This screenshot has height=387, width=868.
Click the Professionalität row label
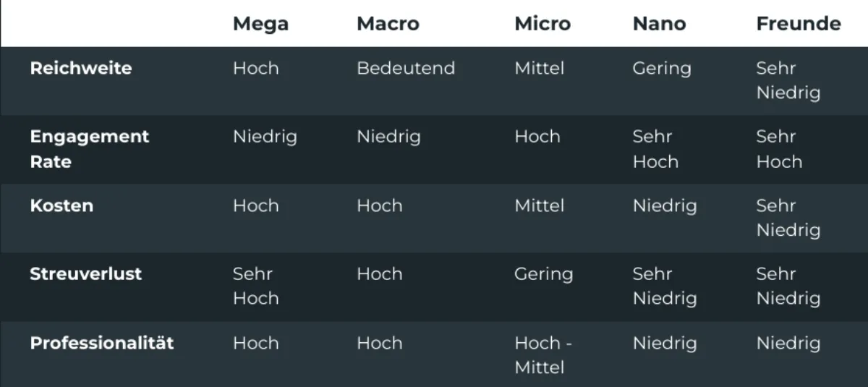(102, 343)
